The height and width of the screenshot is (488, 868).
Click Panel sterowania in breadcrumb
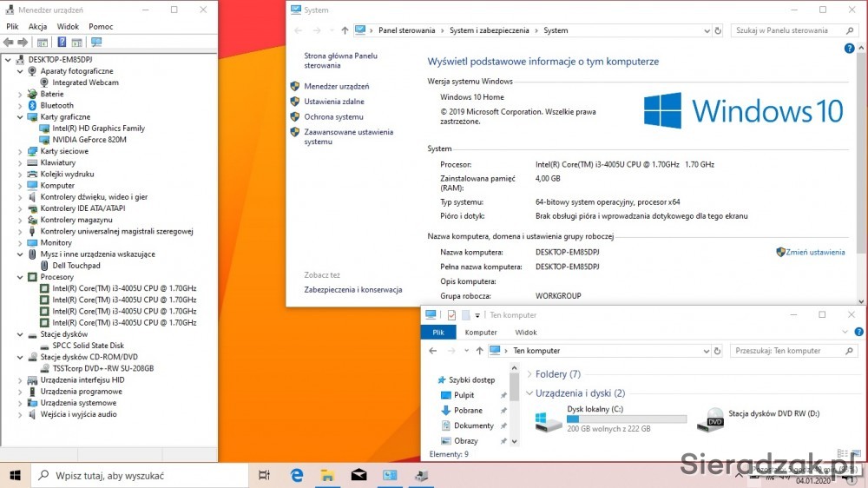(x=407, y=30)
